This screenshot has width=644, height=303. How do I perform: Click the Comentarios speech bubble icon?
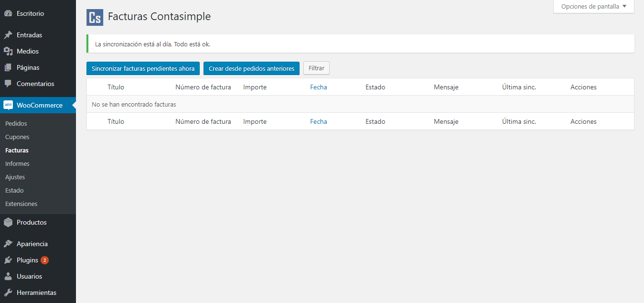click(8, 84)
